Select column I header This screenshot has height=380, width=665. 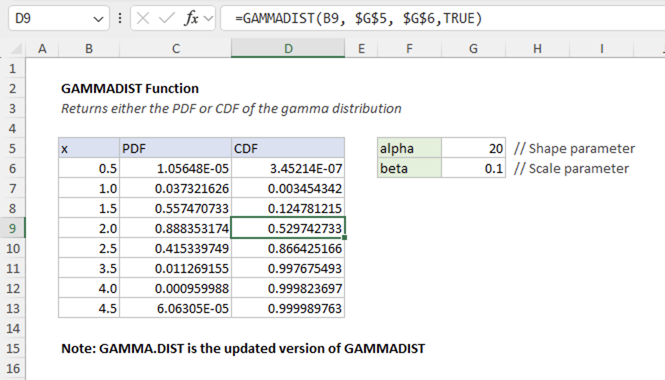[x=601, y=49]
